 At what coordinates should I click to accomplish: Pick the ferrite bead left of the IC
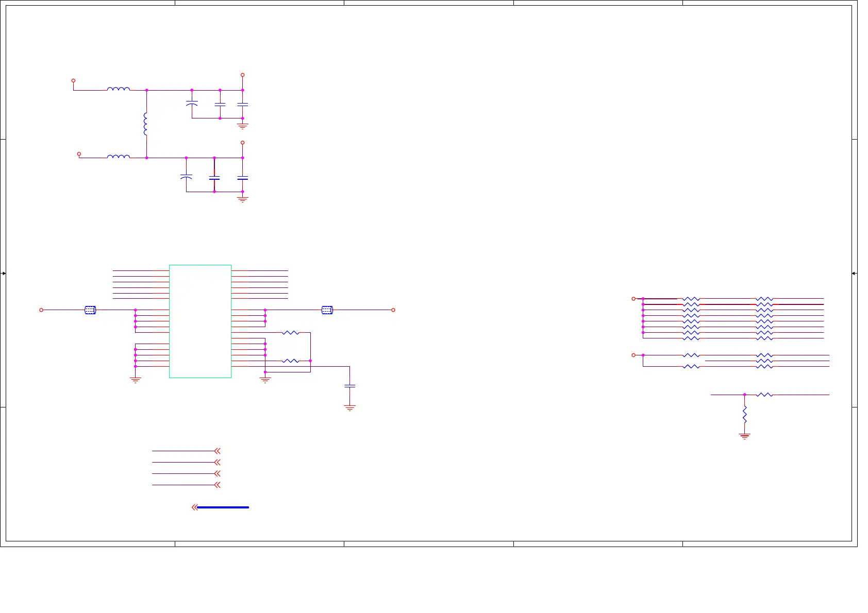(90, 310)
